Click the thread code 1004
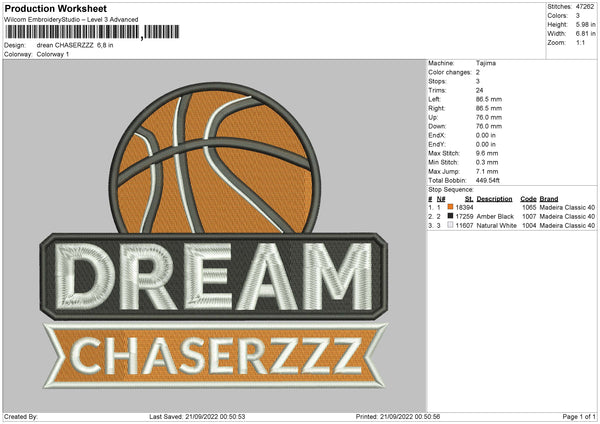The height and width of the screenshot is (424, 600). click(529, 226)
